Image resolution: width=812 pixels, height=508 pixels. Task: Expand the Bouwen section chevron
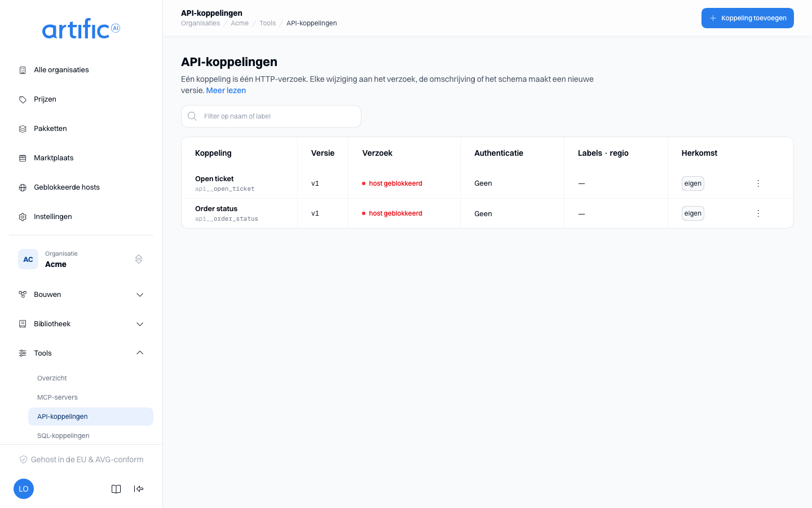pos(140,295)
